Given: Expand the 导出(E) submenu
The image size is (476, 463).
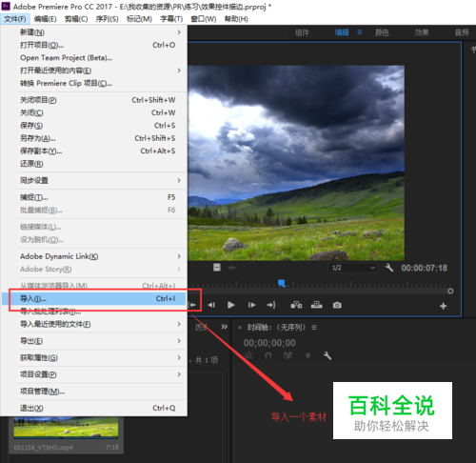Looking at the screenshot, I should tap(94, 341).
